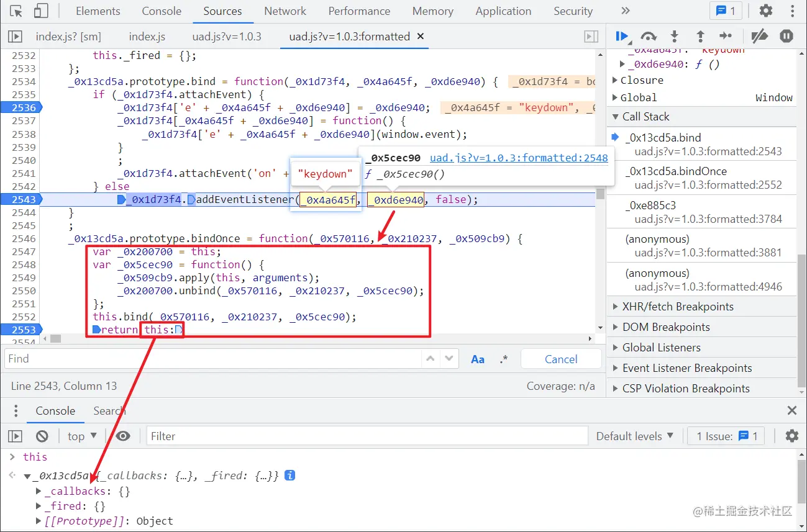Switch to the top Console tab
The width and height of the screenshot is (807, 532).
(162, 11)
